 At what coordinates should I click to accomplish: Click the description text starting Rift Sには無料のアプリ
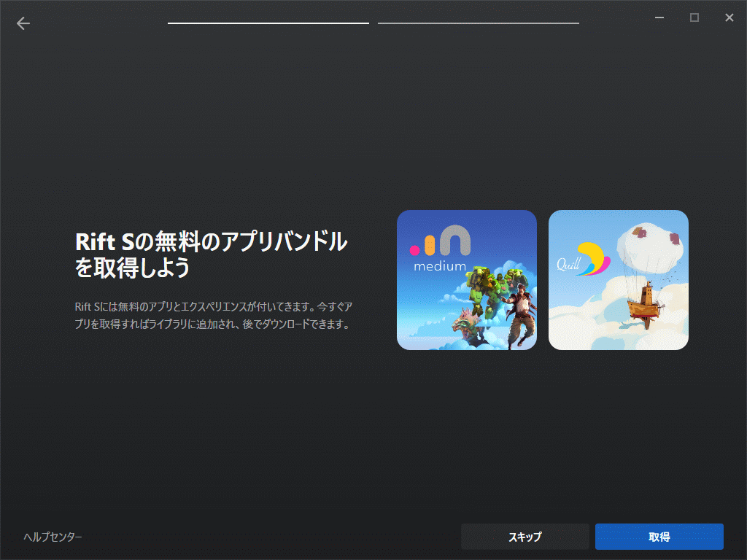214,315
